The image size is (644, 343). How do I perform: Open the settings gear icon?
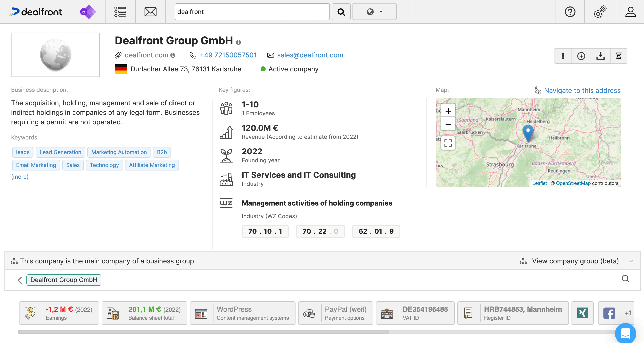[x=600, y=12]
